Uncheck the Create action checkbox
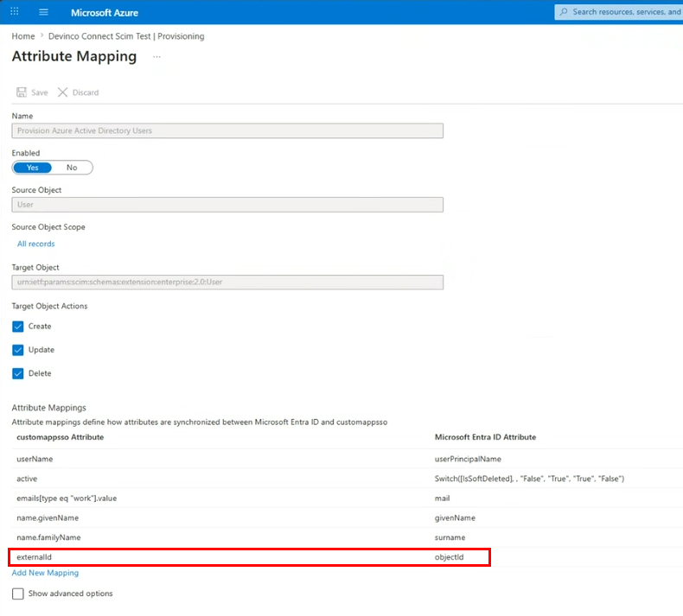The image size is (683, 616). click(18, 327)
